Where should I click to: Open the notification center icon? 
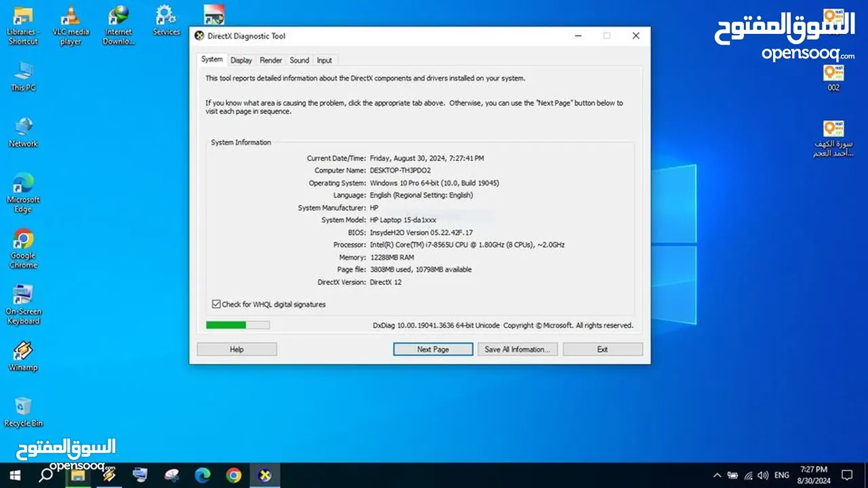click(x=847, y=475)
